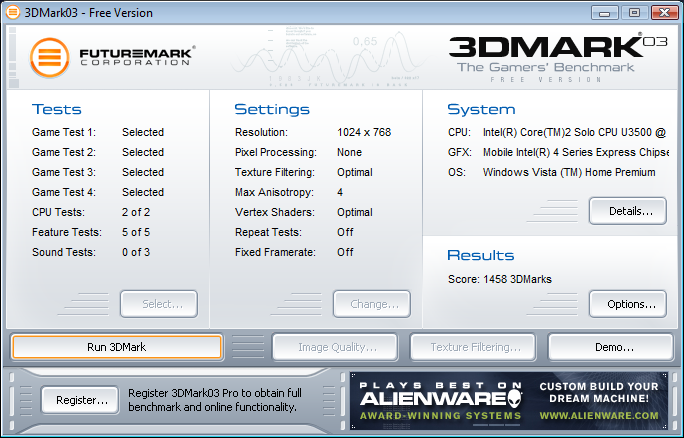Click the Max Anisotropy '4' value
The image size is (684, 438).
[340, 192]
